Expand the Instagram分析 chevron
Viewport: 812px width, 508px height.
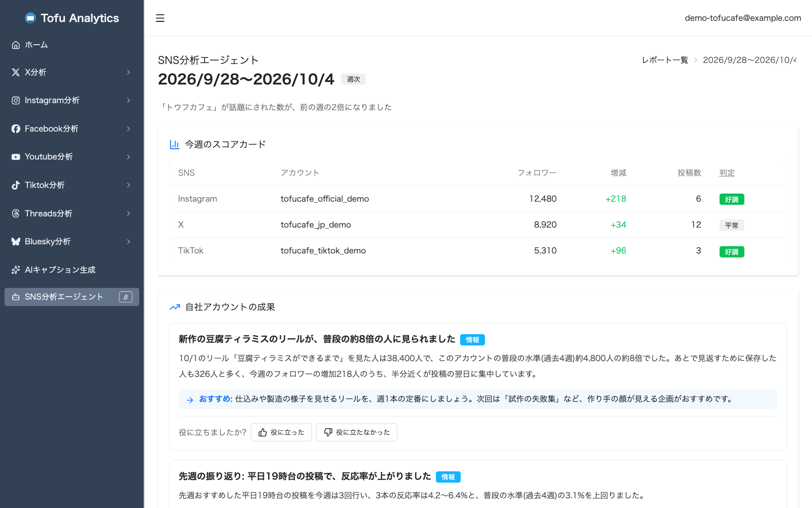point(128,101)
